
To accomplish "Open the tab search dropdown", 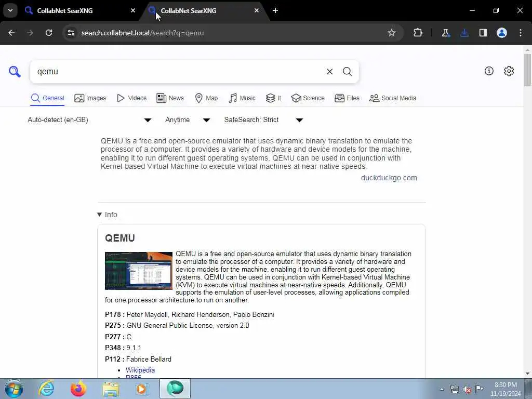I will tap(10, 10).
